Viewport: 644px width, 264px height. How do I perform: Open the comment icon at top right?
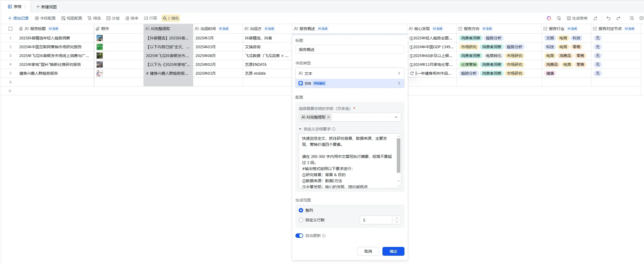(642, 18)
